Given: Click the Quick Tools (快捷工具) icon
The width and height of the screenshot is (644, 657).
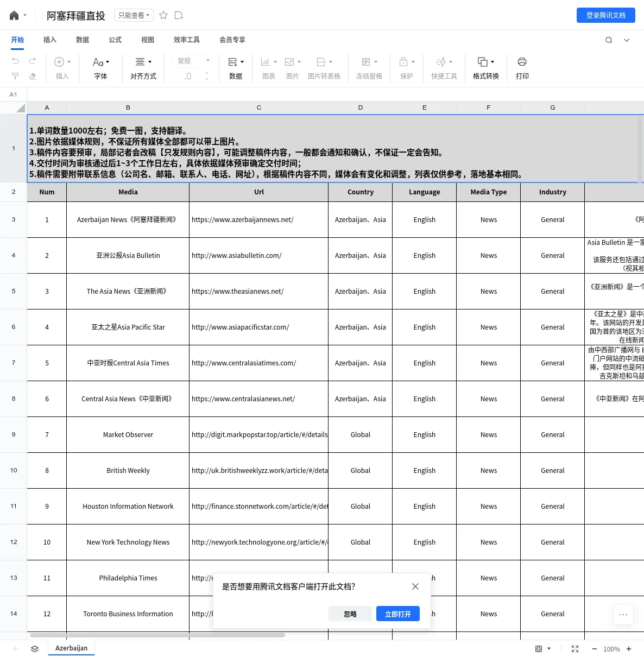Looking at the screenshot, I should [x=441, y=62].
